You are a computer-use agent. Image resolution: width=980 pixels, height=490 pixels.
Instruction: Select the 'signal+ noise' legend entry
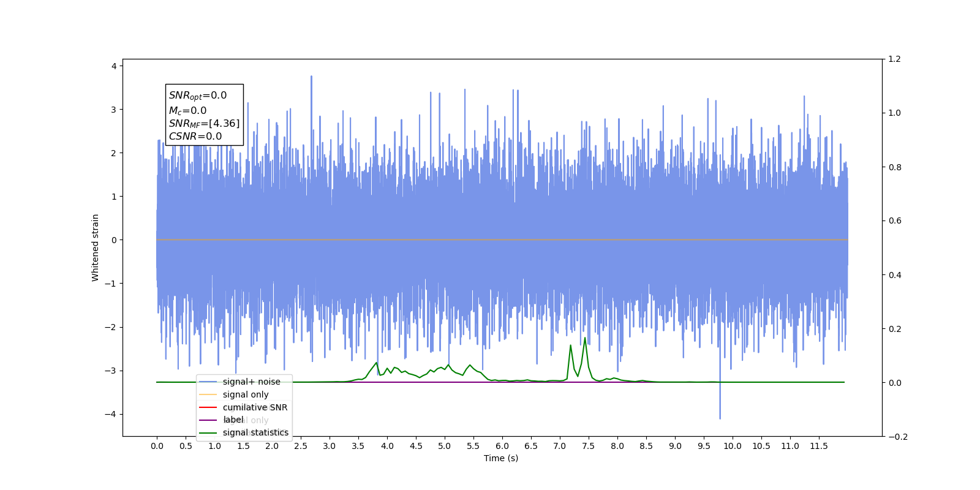pyautogui.click(x=252, y=382)
